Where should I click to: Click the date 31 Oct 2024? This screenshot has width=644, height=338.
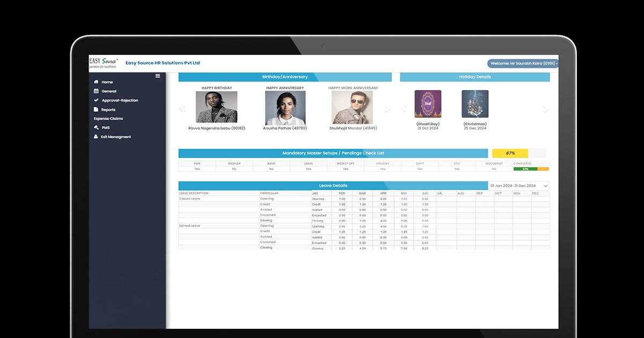428,129
